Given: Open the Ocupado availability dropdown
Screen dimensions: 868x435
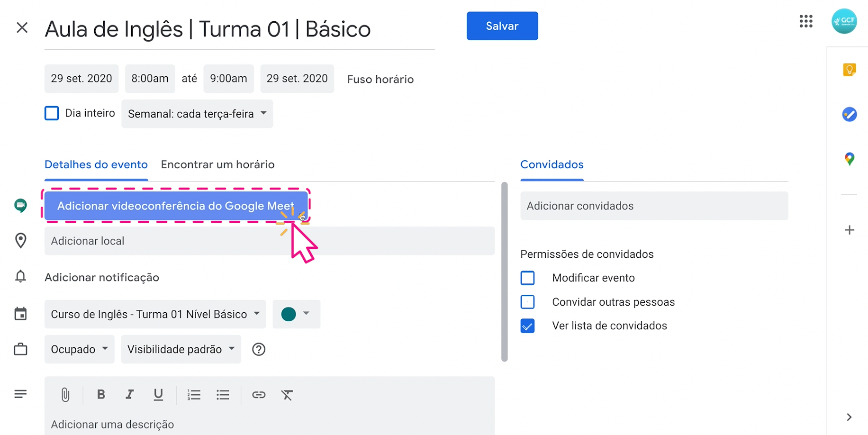Looking at the screenshot, I should click(x=79, y=349).
